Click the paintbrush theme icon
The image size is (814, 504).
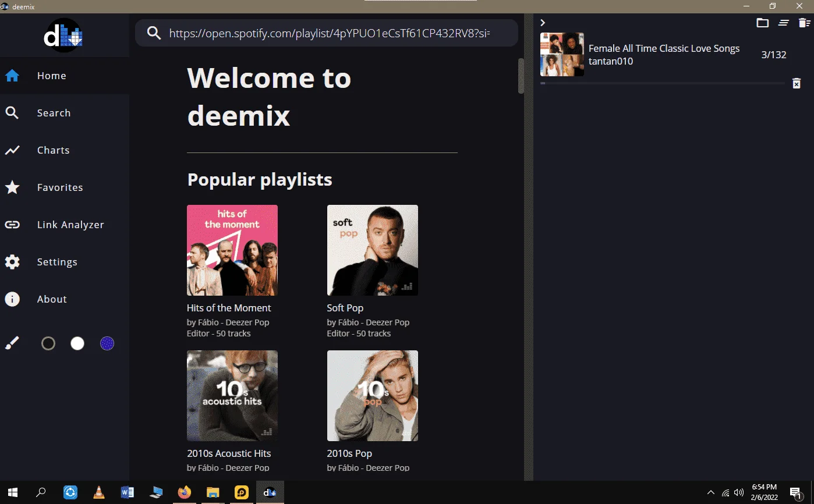point(12,343)
